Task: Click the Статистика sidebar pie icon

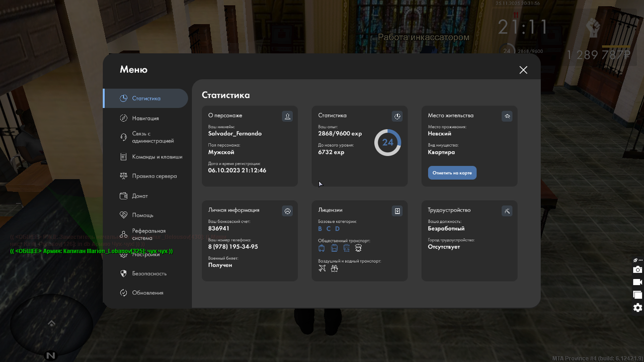Action: point(123,99)
